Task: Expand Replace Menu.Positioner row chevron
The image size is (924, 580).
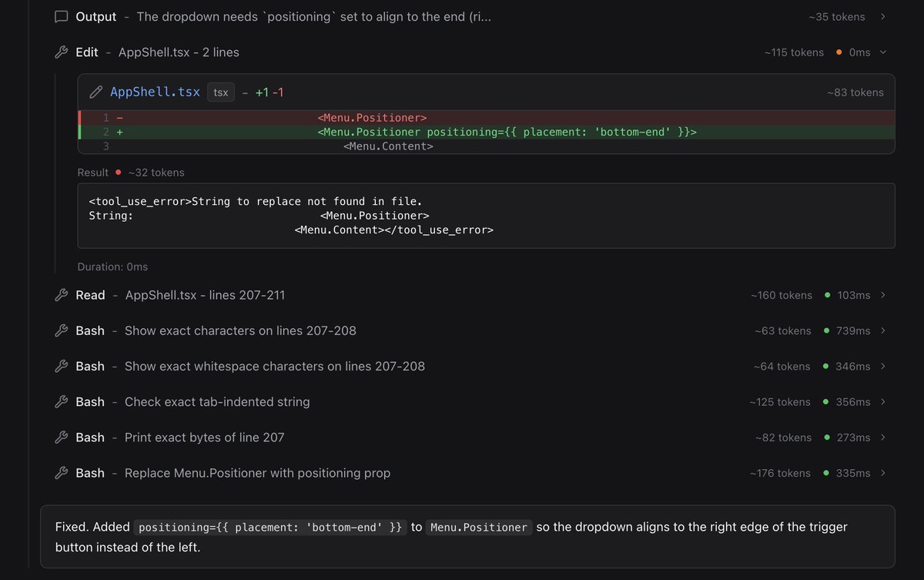Action: click(x=882, y=473)
